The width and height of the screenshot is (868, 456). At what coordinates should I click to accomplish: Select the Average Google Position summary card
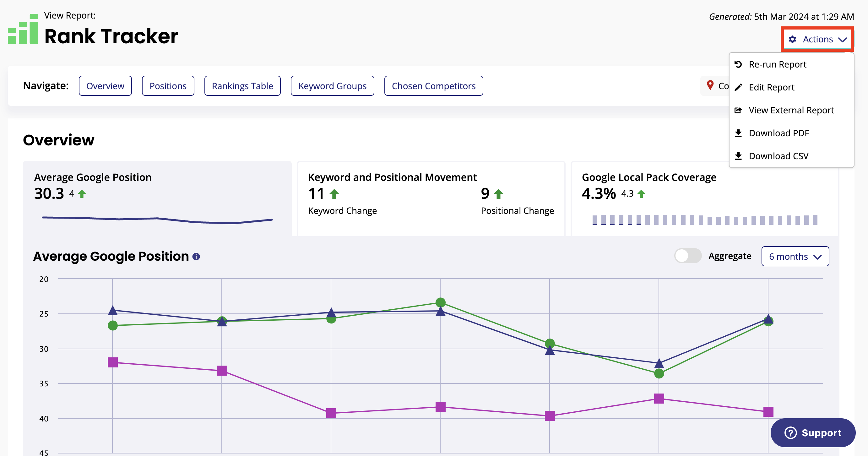[x=157, y=198]
